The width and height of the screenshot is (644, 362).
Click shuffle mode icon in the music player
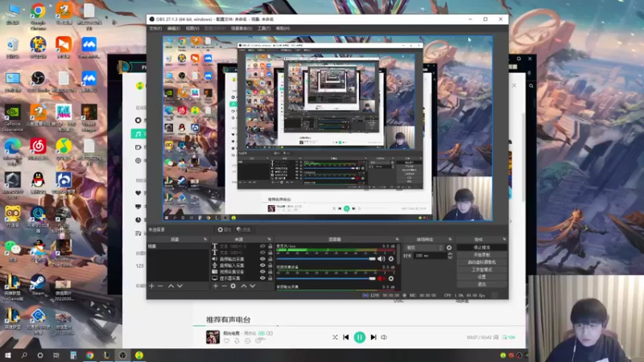(x=335, y=337)
